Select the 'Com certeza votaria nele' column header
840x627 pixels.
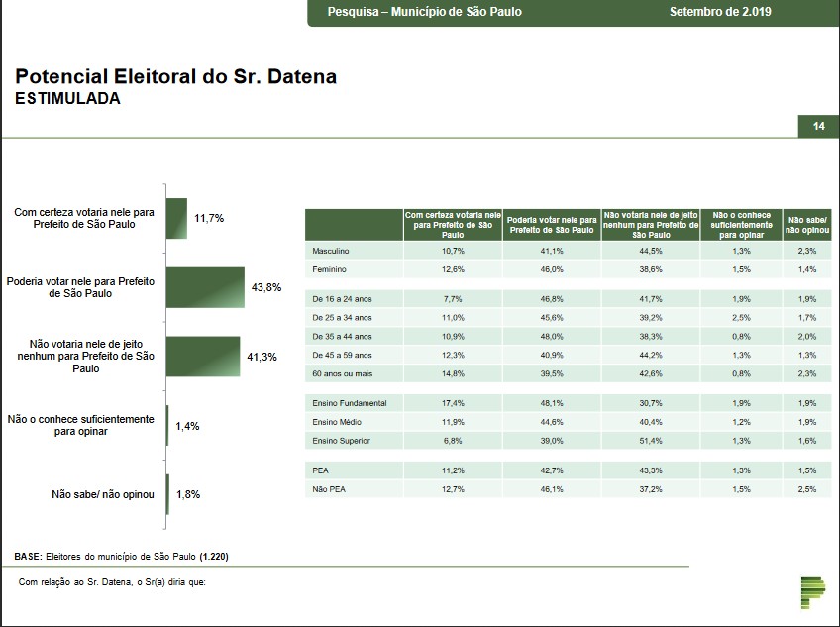tap(452, 224)
